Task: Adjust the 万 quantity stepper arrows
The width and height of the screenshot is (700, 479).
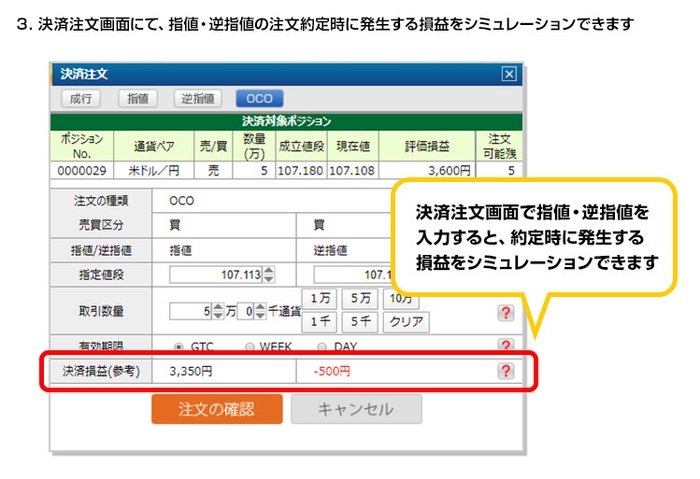Action: point(218,311)
